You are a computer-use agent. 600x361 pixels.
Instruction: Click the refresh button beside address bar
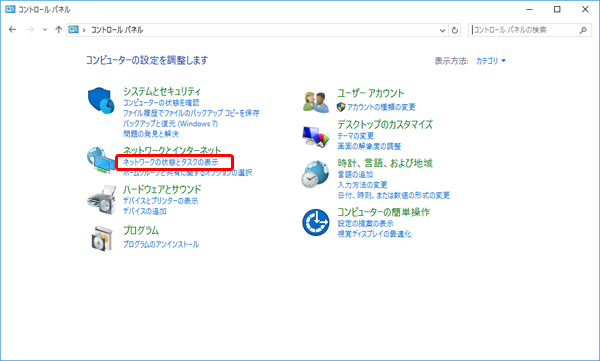tap(455, 30)
